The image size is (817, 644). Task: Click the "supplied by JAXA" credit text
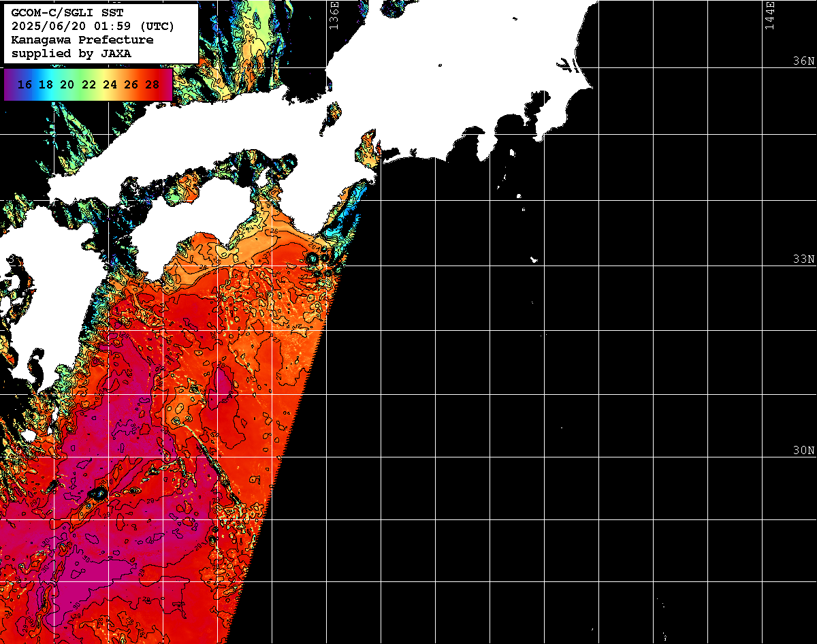pyautogui.click(x=71, y=53)
